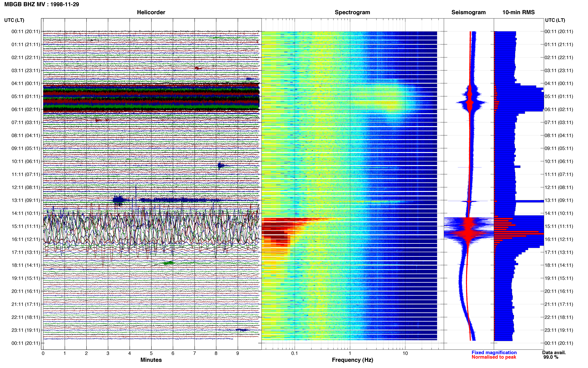Screen dimensions: 588x368
Task: Click the '5' tick on the Minutes axis
Action: (151, 353)
